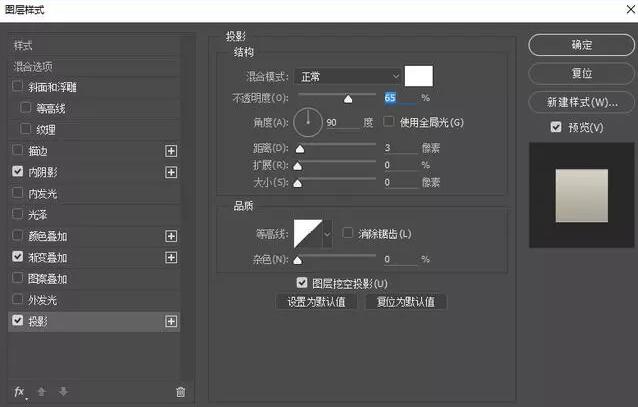Click the styles list vertical scrollbar
638x407 pixels.
click(187, 208)
